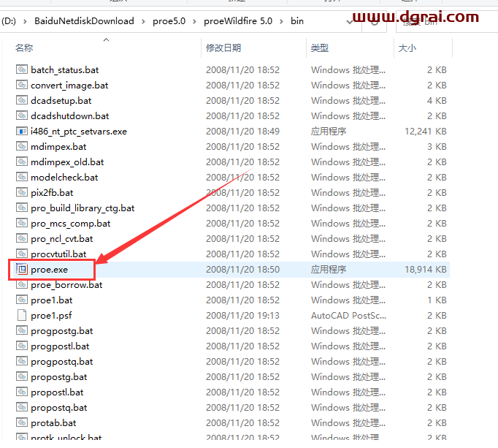Image resolution: width=498 pixels, height=448 pixels.
Task: Go to BaiduNetdiskDownload folder in breadcrumb
Action: [84, 21]
